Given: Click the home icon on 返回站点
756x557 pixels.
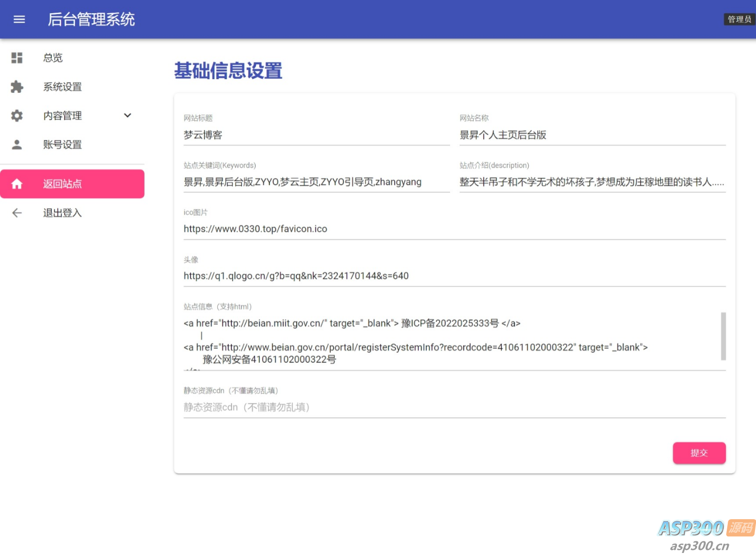Looking at the screenshot, I should pyautogui.click(x=17, y=183).
